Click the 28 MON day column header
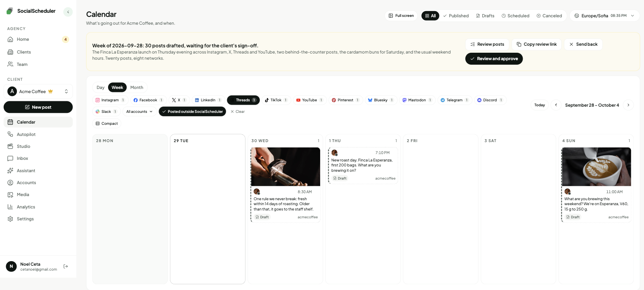The image size is (644, 290). [x=105, y=141]
